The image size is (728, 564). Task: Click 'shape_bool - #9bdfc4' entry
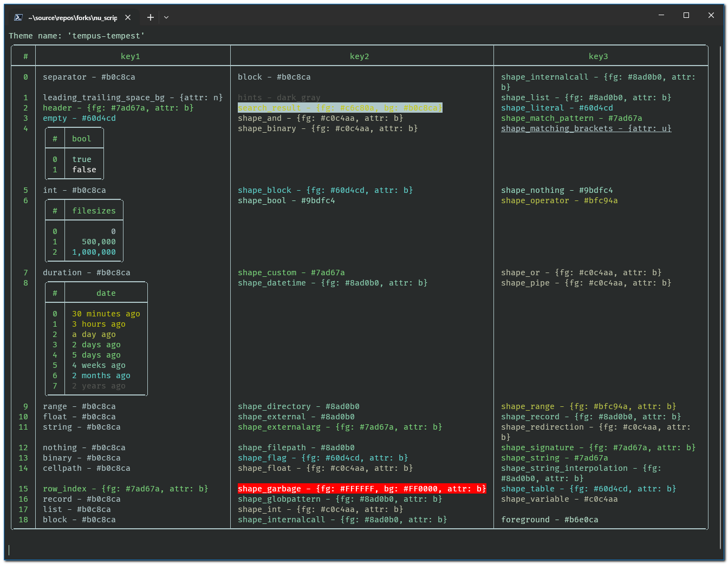pos(287,200)
